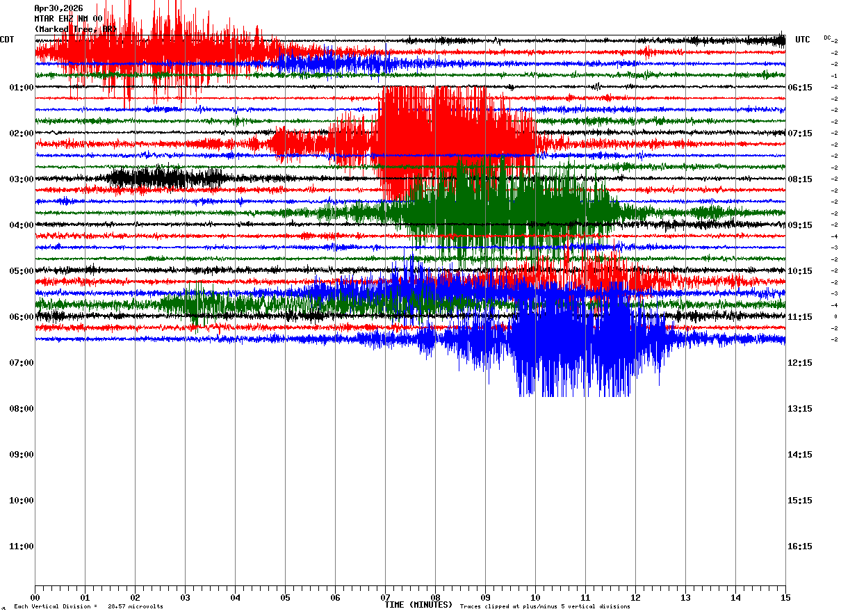Click the minute axis tick "14"
The image size is (841, 616).
click(x=735, y=597)
